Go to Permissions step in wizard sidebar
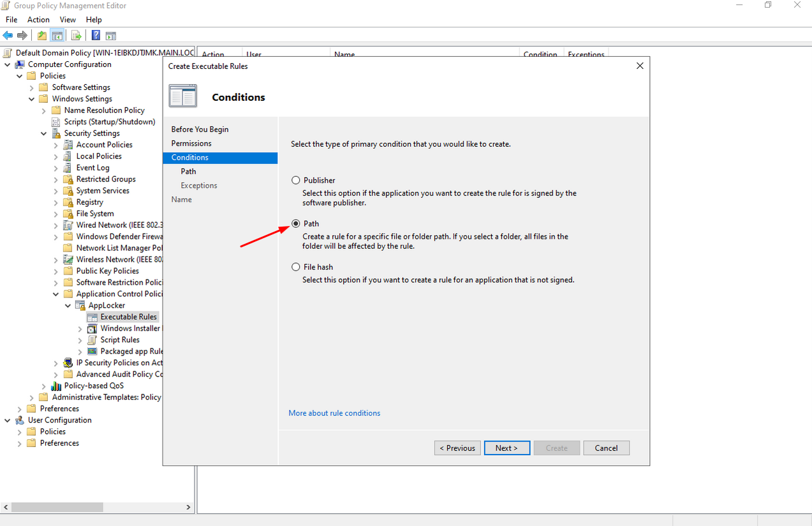This screenshot has width=812, height=526. pos(191,144)
